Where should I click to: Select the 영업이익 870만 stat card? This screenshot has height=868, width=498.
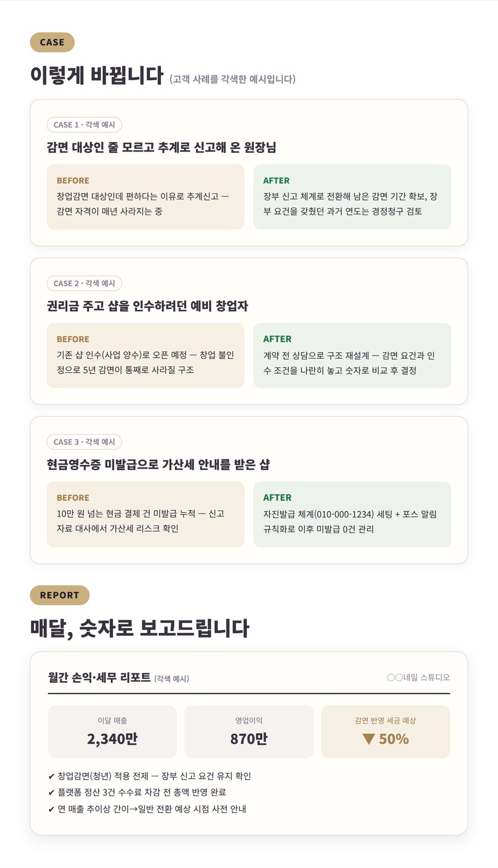click(249, 732)
